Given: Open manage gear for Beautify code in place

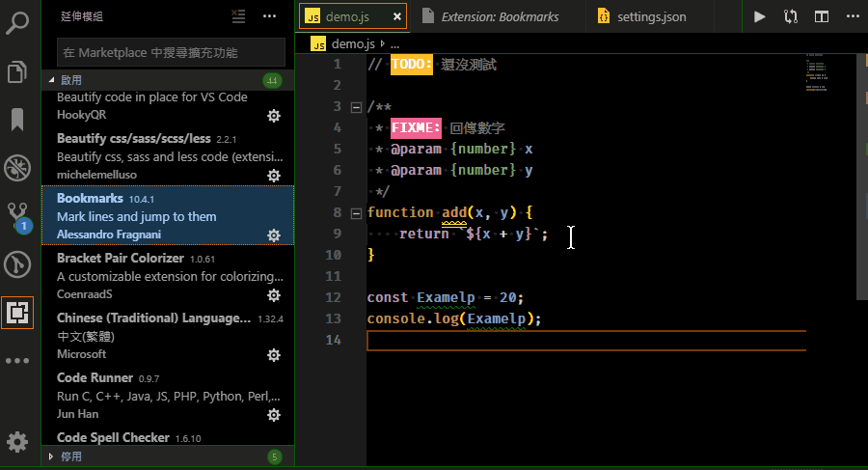Looking at the screenshot, I should (274, 115).
